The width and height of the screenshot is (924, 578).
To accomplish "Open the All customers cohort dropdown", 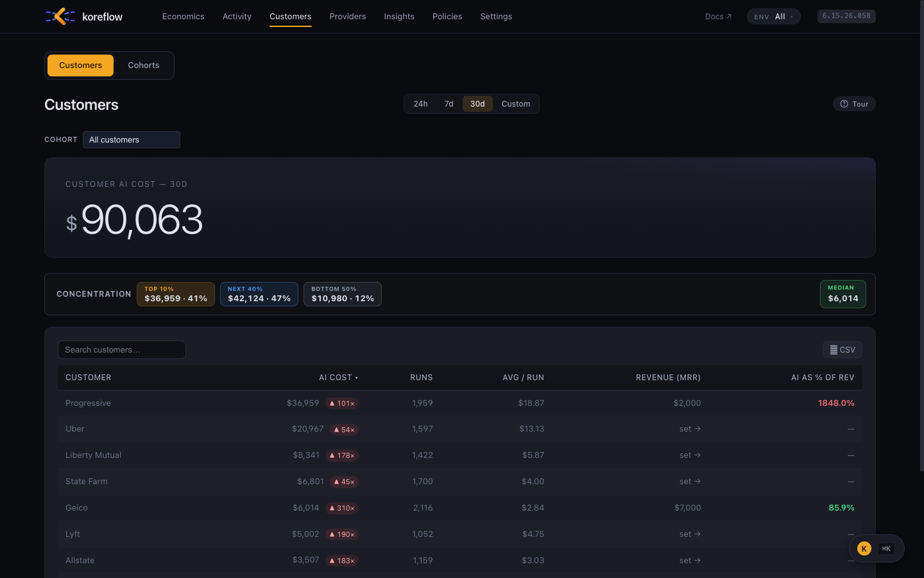I will [132, 140].
